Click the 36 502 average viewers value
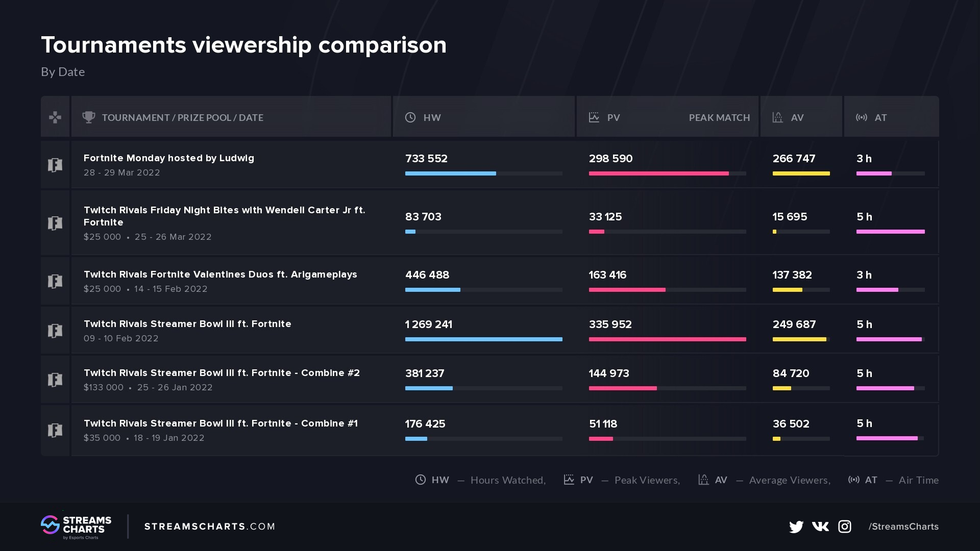This screenshot has height=551, width=980. 791,424
